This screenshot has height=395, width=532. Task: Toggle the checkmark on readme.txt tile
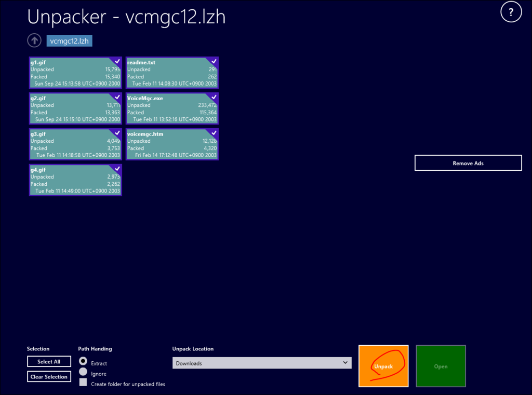tap(214, 61)
